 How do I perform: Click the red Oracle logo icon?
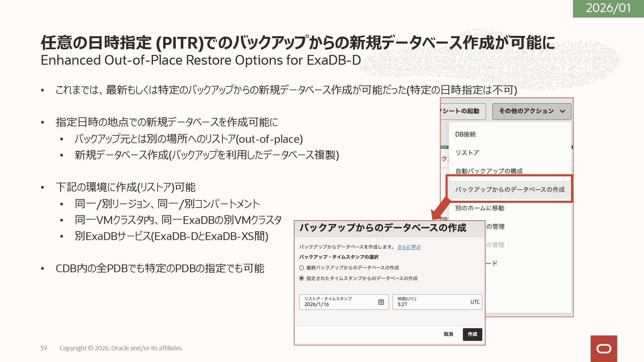tap(604, 349)
